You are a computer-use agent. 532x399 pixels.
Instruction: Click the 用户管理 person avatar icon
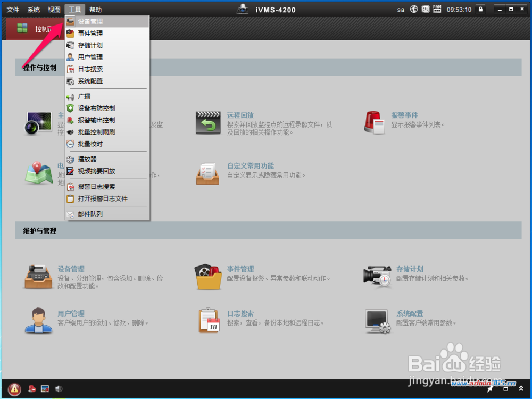(x=38, y=321)
